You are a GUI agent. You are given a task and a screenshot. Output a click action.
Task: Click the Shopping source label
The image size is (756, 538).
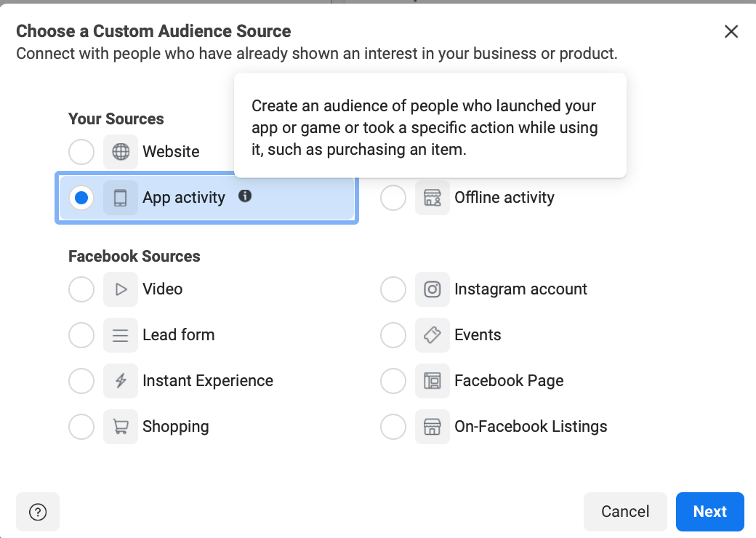point(176,427)
